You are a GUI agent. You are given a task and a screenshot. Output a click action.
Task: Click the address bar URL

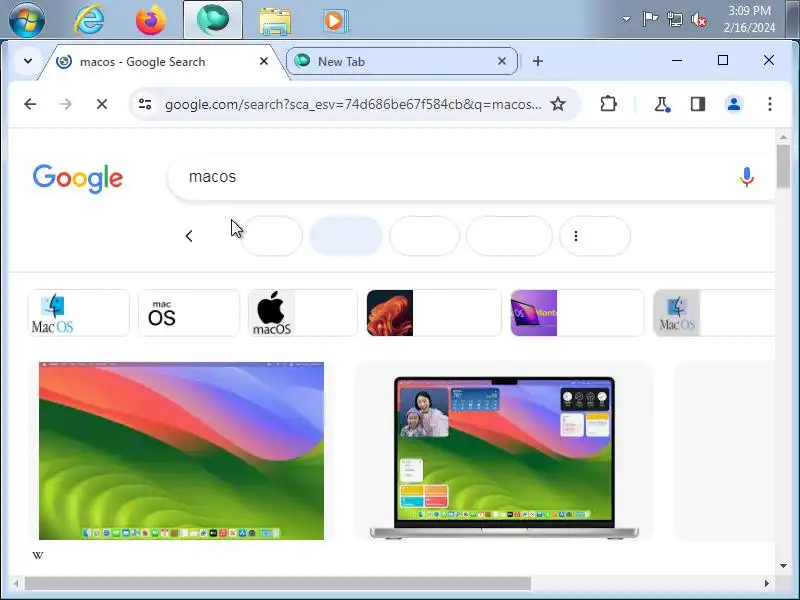pos(353,104)
